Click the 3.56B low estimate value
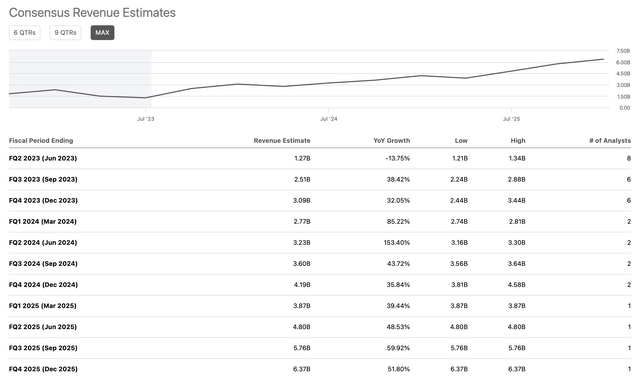 459,264
